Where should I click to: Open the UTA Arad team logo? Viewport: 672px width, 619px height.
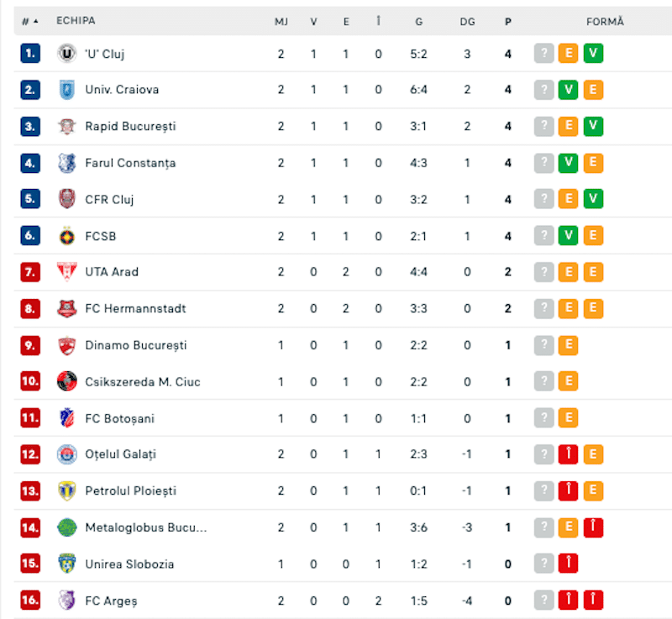[x=67, y=272]
